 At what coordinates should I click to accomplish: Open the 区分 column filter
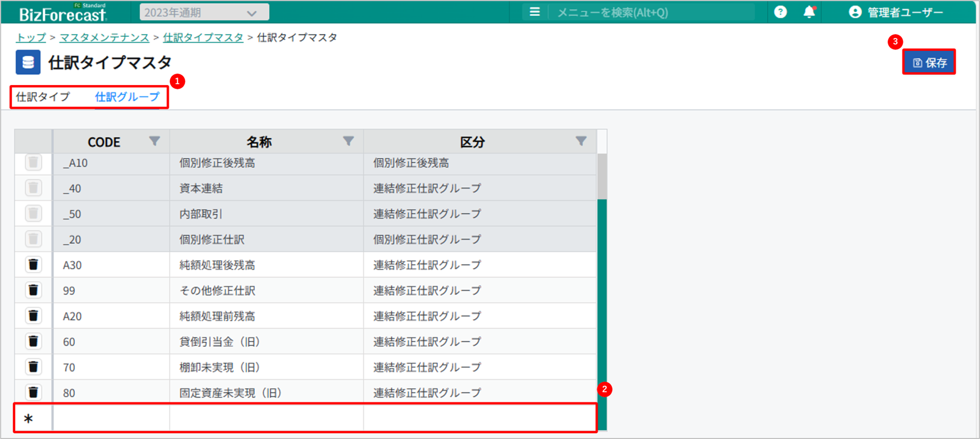pyautogui.click(x=581, y=141)
